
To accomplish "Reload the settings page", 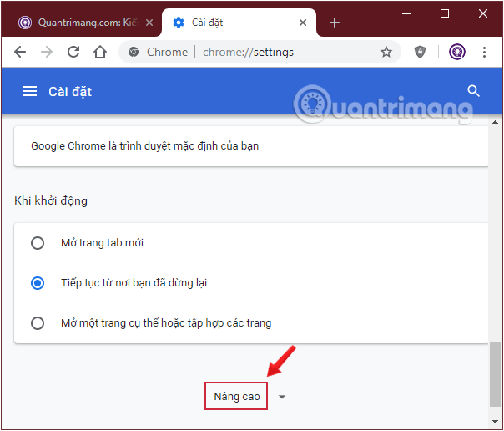I will [73, 52].
